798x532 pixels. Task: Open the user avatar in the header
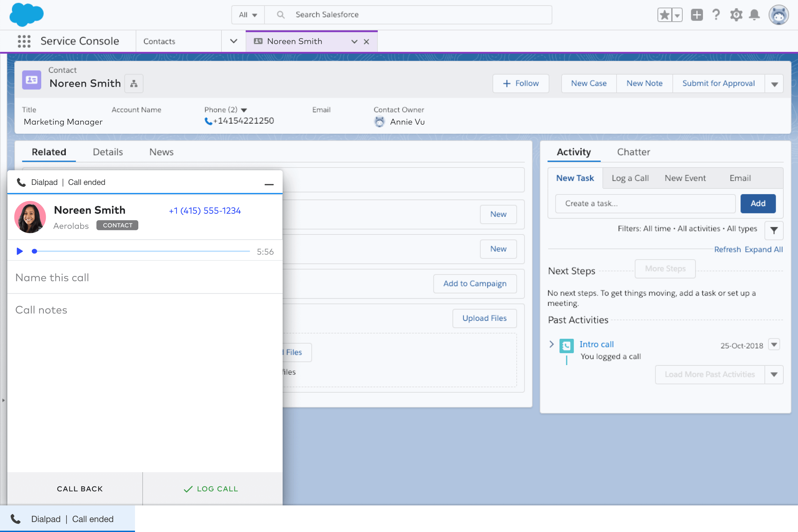779,15
